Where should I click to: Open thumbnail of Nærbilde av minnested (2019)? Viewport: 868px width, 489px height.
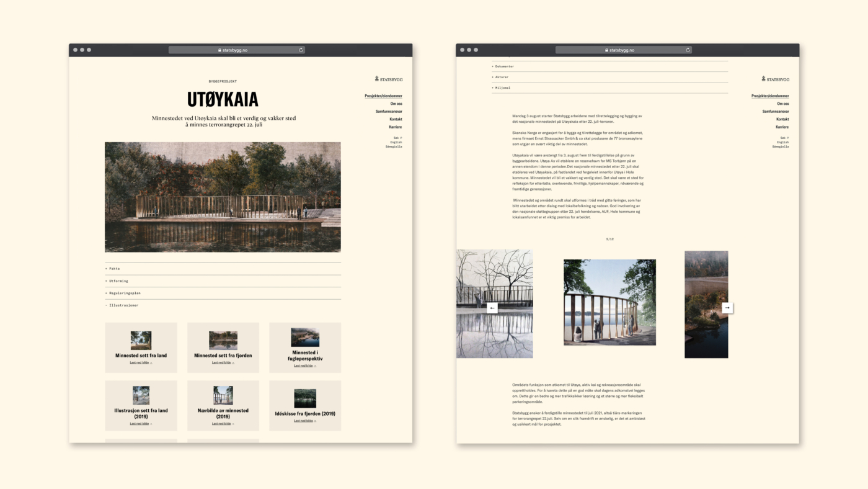pos(223,395)
